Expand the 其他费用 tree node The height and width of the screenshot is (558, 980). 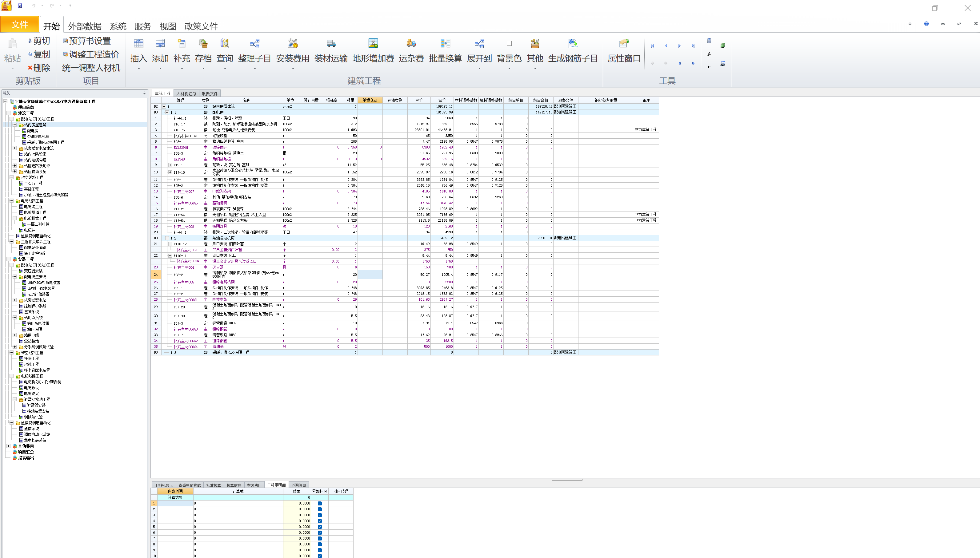pos(8,446)
